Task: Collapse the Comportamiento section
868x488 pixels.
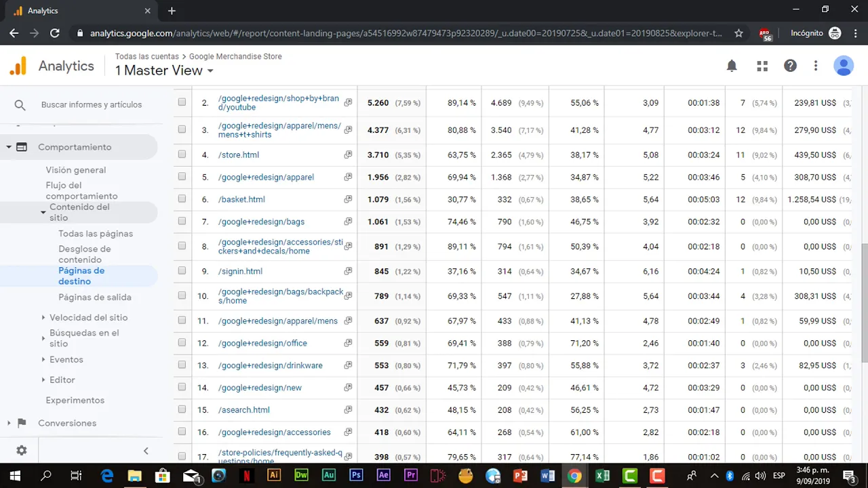Action: (x=9, y=147)
